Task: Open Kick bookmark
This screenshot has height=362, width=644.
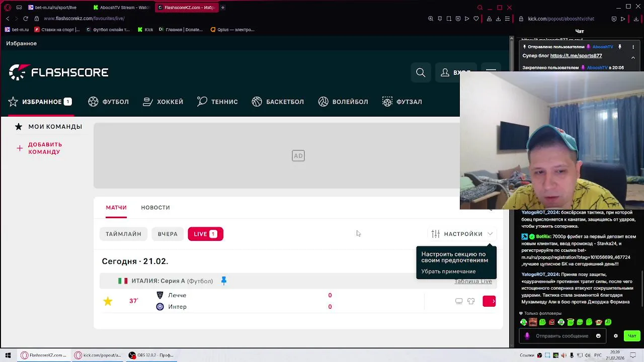Action: coord(145,30)
